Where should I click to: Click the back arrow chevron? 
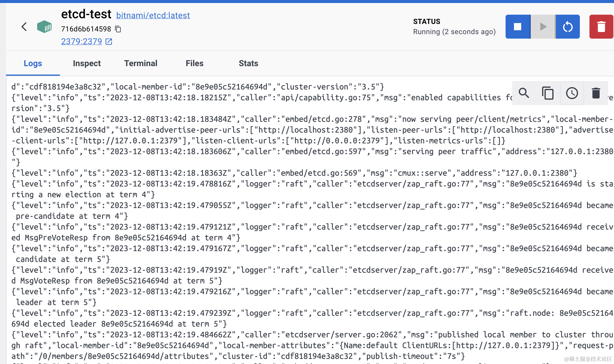(24, 27)
